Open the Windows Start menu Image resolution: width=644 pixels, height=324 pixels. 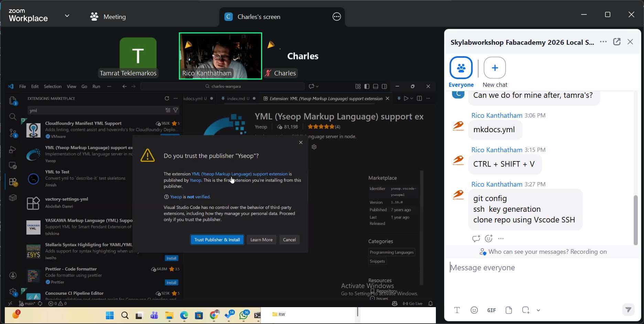pyautogui.click(x=110, y=315)
